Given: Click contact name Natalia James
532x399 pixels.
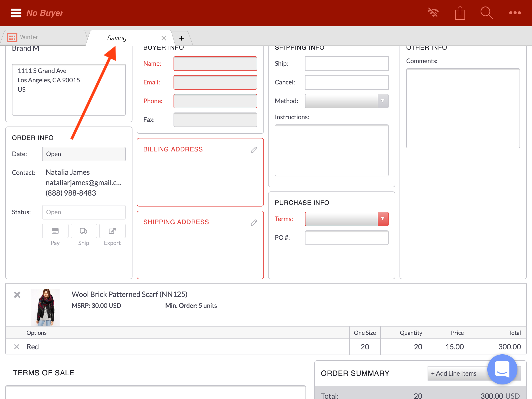Looking at the screenshot, I should [x=68, y=172].
